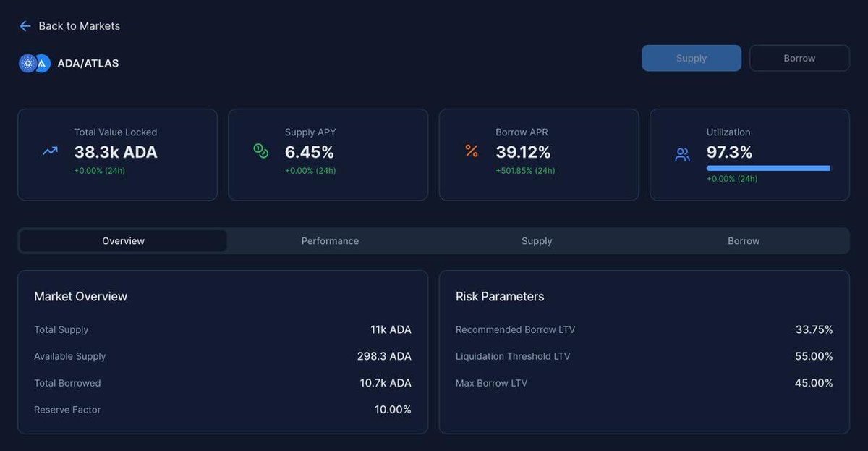Click the Utilization label
The image size is (868, 451).
(x=728, y=132)
